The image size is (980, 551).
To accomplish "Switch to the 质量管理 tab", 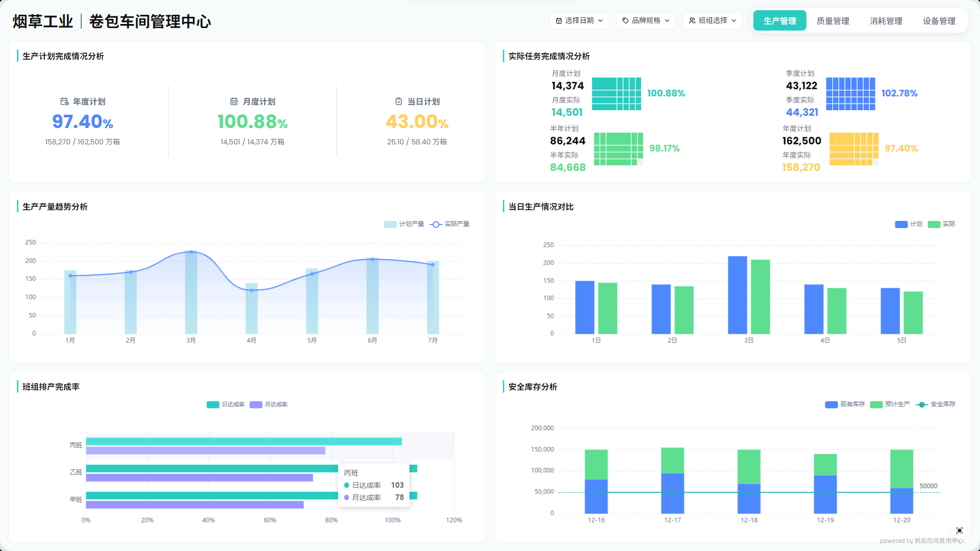I will click(x=832, y=21).
